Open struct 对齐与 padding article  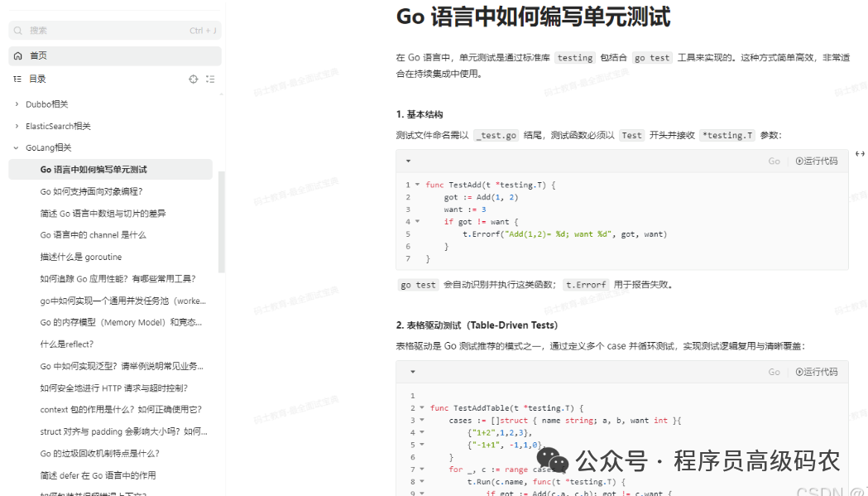tap(123, 431)
